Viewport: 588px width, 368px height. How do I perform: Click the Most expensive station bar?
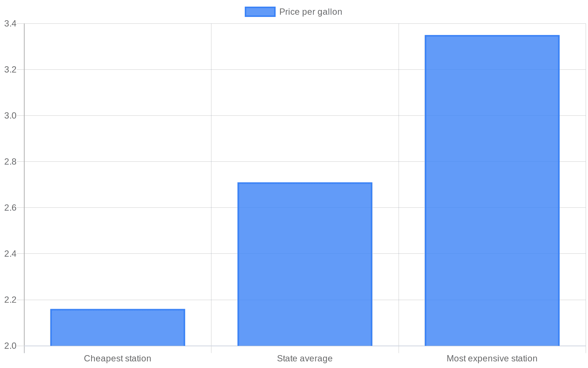coord(492,191)
